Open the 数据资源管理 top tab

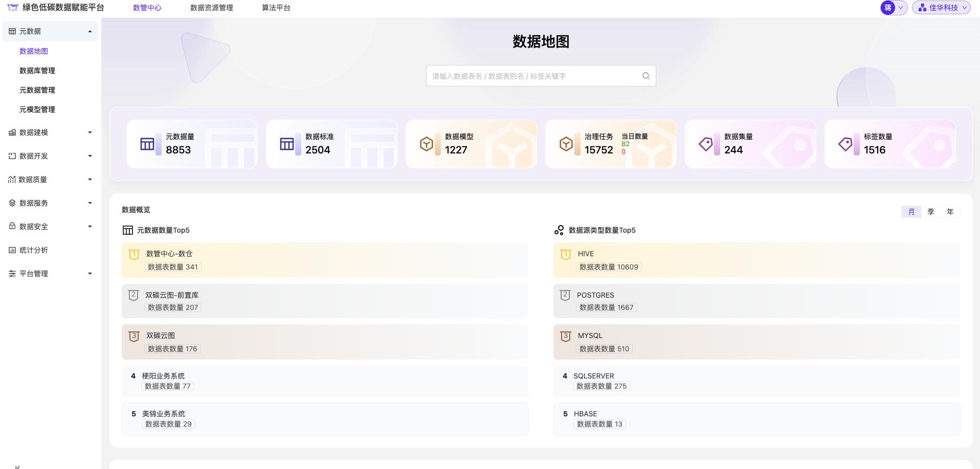click(x=211, y=8)
